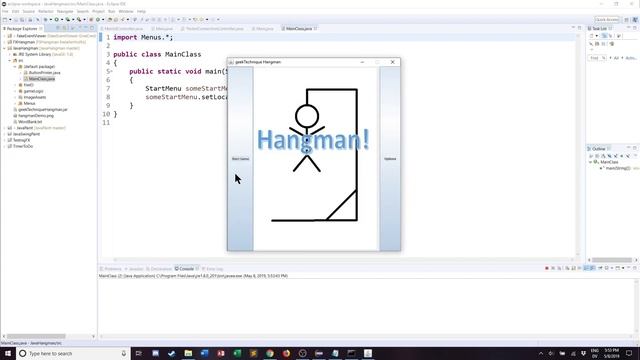Expand the JavaPaint project
This screenshot has height=360, width=640.
[4, 128]
